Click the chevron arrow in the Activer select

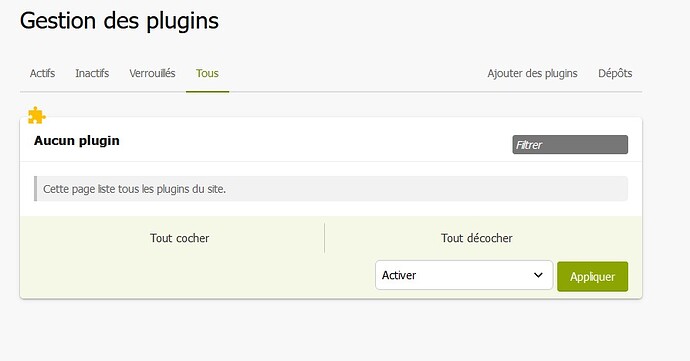point(538,275)
